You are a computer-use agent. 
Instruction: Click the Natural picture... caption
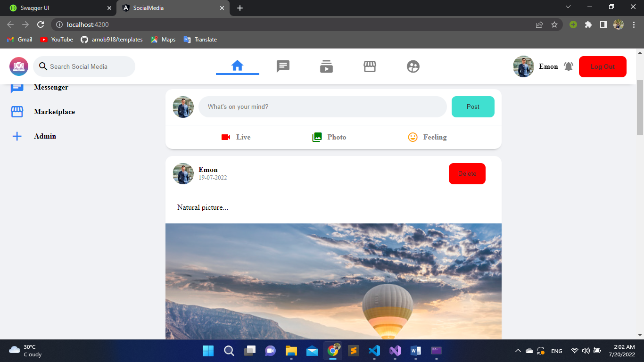[203, 207]
